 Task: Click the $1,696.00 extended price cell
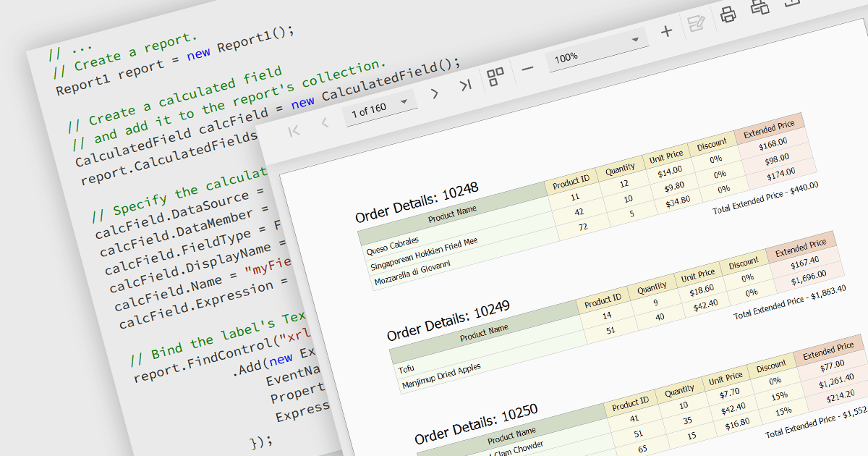pyautogui.click(x=808, y=277)
